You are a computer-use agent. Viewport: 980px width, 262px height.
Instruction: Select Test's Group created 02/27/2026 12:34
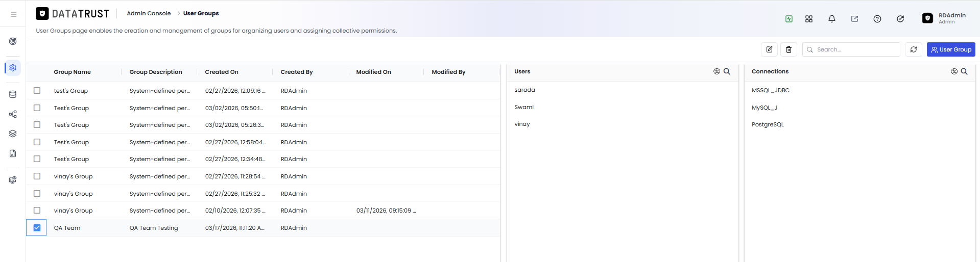tap(37, 159)
